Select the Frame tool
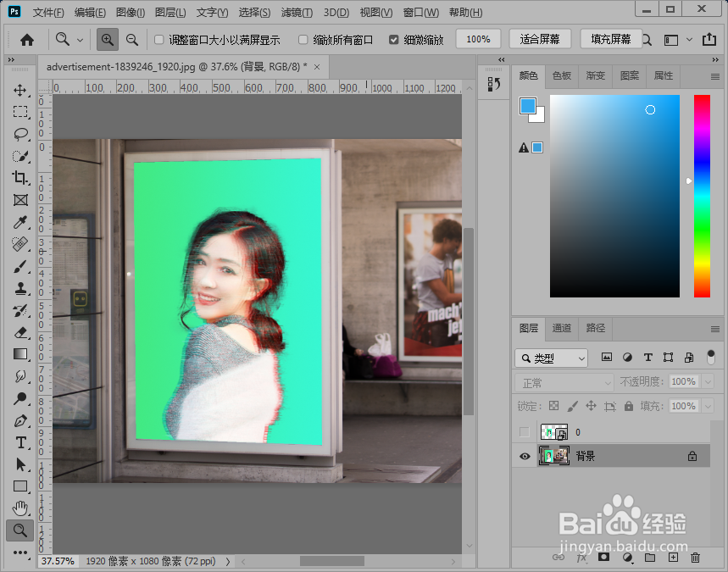Viewport: 728px width, 572px height. click(x=20, y=200)
